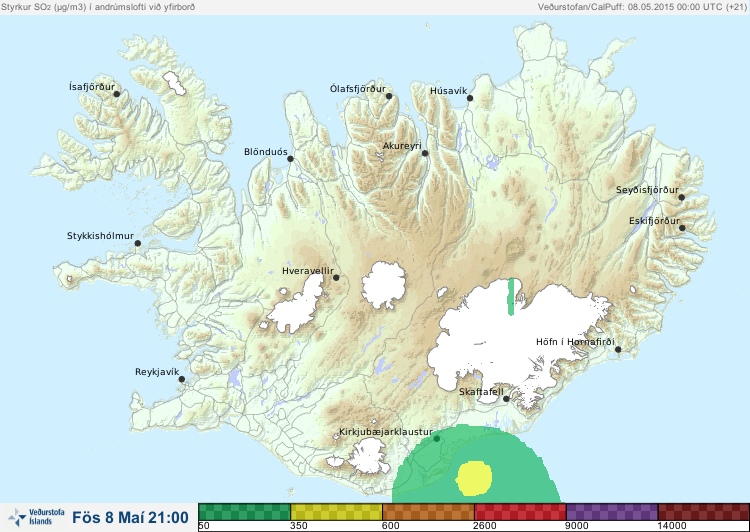
Task: Click the 'Höfn í Hornafirði' label text
Action: (x=575, y=342)
